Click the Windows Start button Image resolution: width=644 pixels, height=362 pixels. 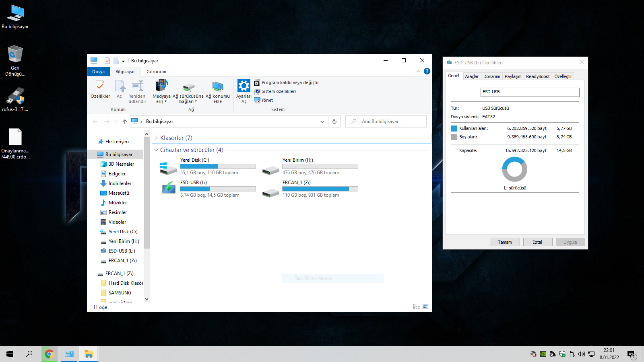(x=10, y=354)
